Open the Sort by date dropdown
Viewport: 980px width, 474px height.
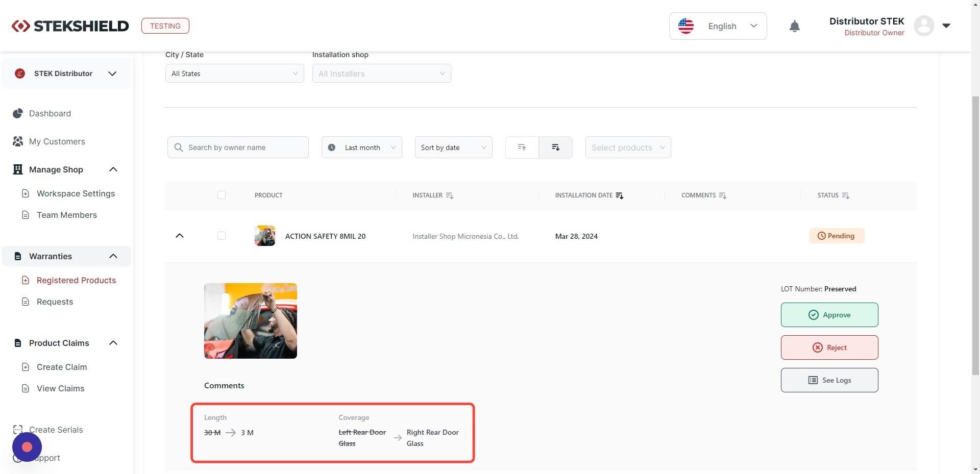point(453,147)
